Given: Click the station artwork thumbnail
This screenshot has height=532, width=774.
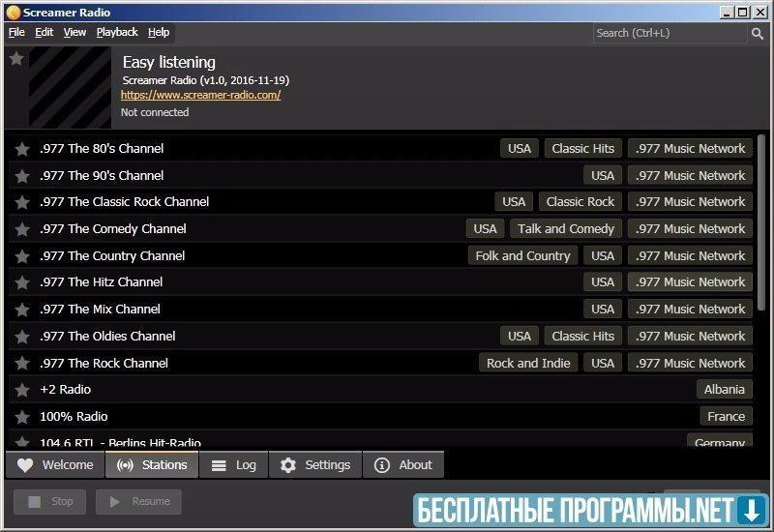Looking at the screenshot, I should (x=70, y=88).
